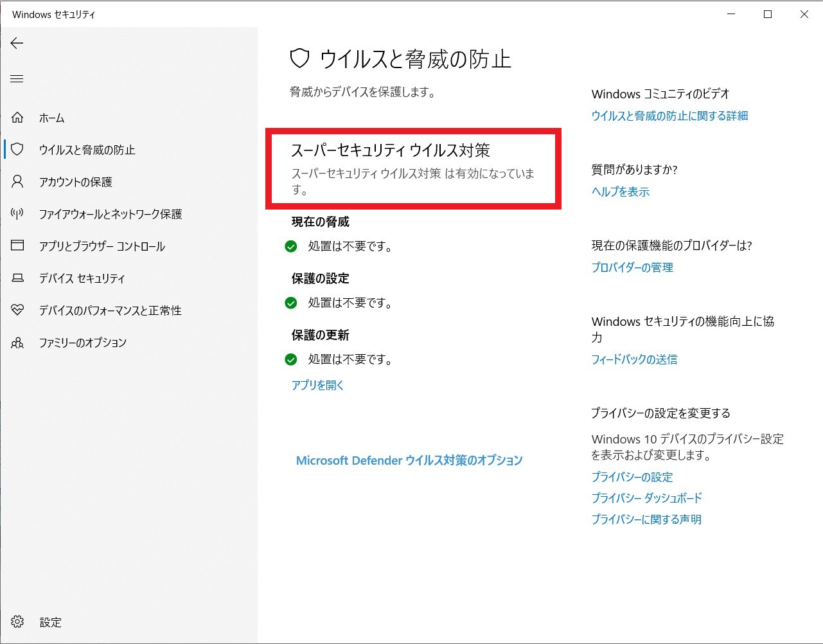The image size is (823, 644).
Task: Click the back arrow at top left
Action: coord(17,43)
